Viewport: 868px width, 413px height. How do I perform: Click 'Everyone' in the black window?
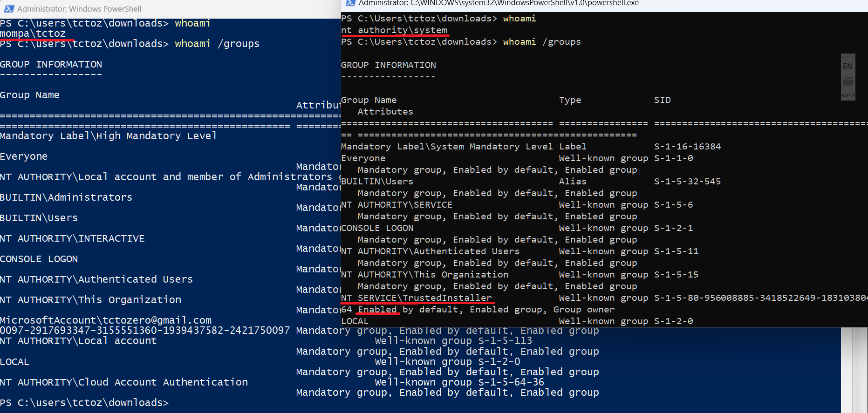tap(363, 158)
